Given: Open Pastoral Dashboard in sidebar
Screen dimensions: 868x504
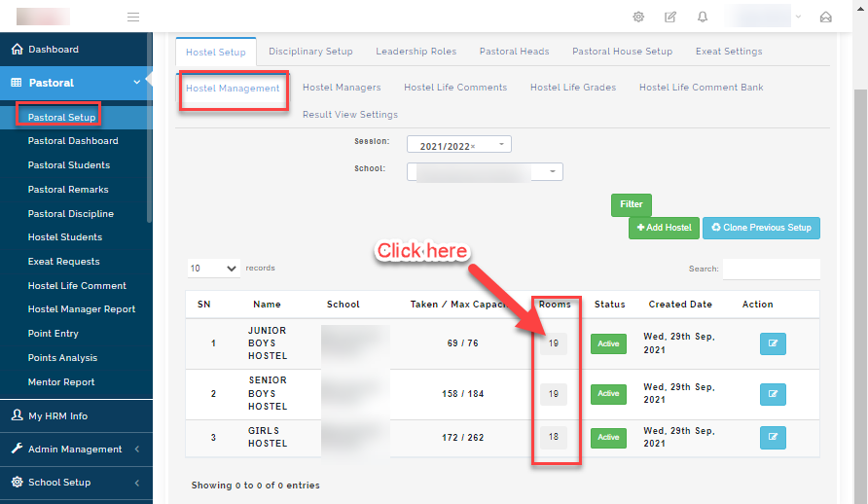Looking at the screenshot, I should pos(73,140).
